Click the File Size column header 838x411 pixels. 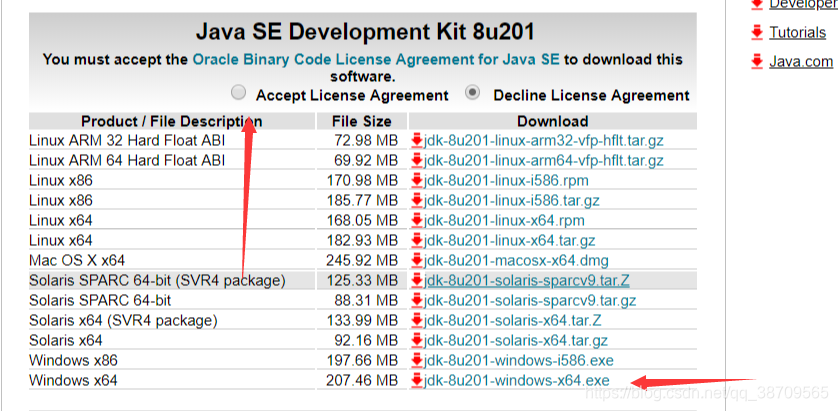point(362,121)
